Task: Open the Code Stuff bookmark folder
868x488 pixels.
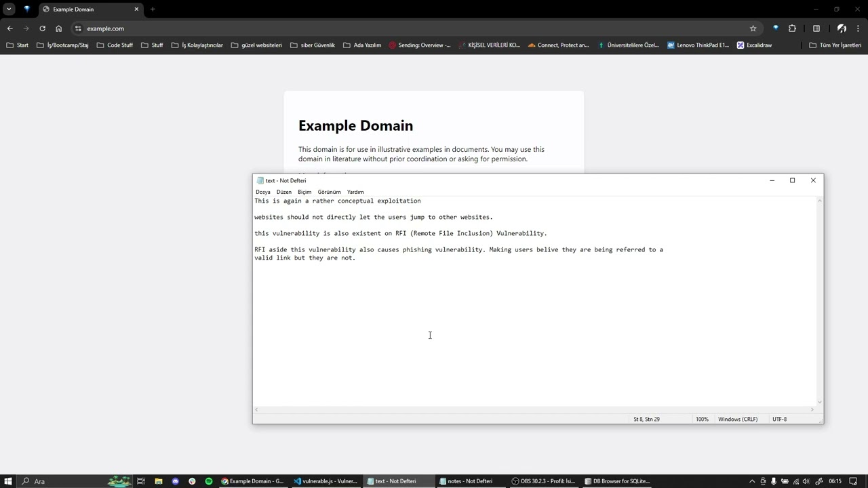Action: pos(115,45)
